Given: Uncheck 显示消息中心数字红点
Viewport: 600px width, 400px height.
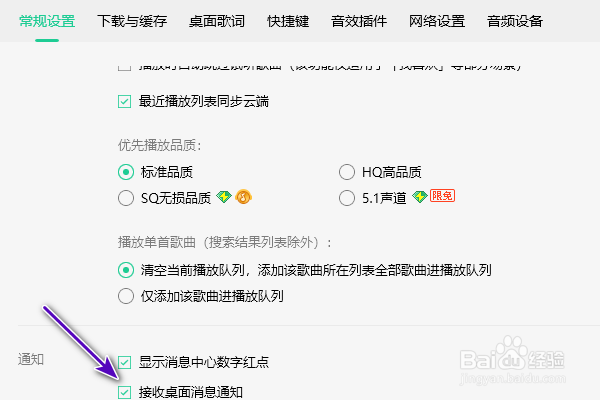Looking at the screenshot, I should [125, 362].
